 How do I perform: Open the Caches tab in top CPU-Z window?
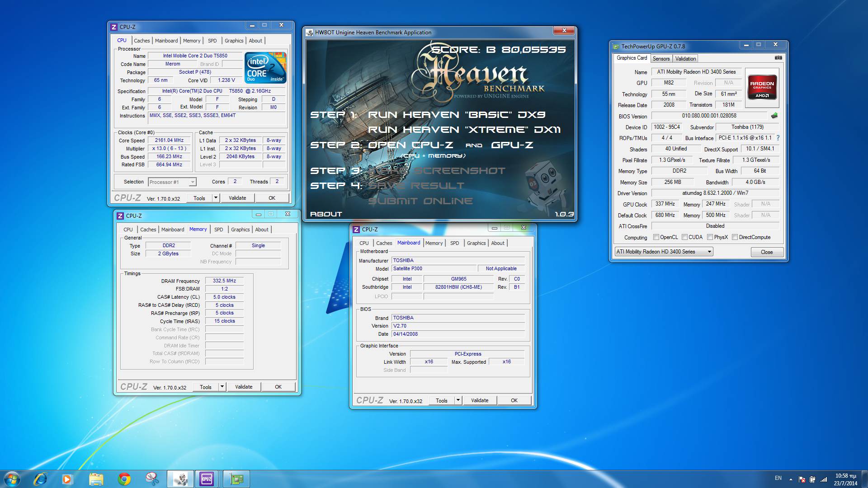pos(142,41)
